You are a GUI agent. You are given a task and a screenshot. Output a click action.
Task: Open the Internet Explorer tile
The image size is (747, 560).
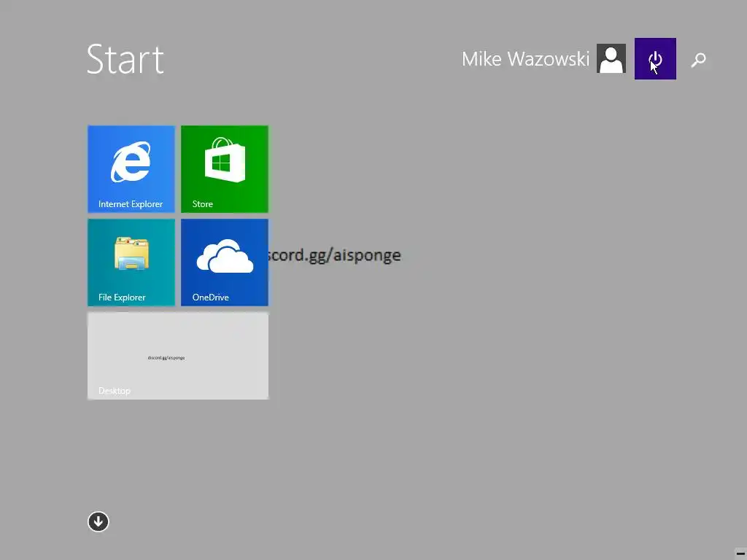[131, 169]
